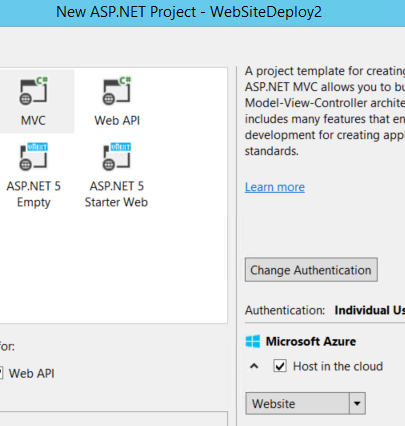Click the Change Authentication button
The height and width of the screenshot is (426, 405).
point(311,270)
